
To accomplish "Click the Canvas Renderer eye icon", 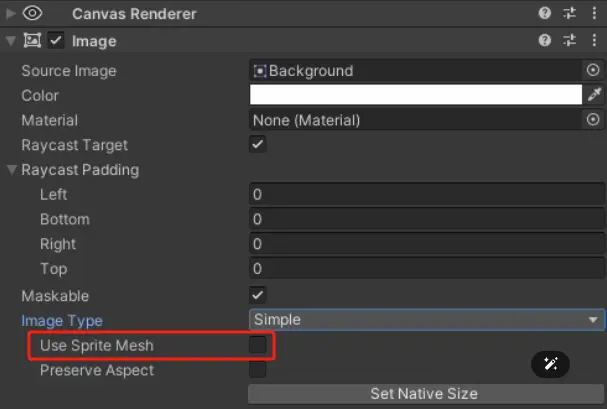I will click(x=32, y=13).
